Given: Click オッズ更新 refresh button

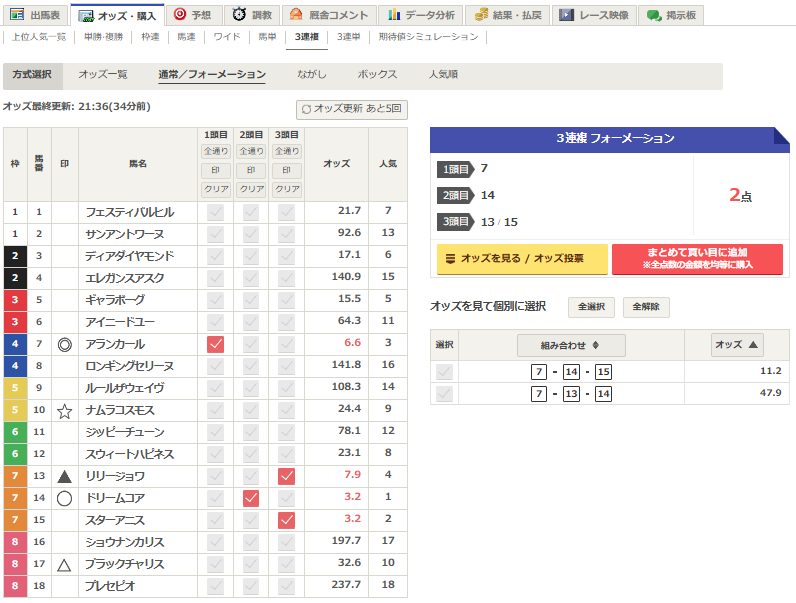Looking at the screenshot, I should [x=352, y=110].
